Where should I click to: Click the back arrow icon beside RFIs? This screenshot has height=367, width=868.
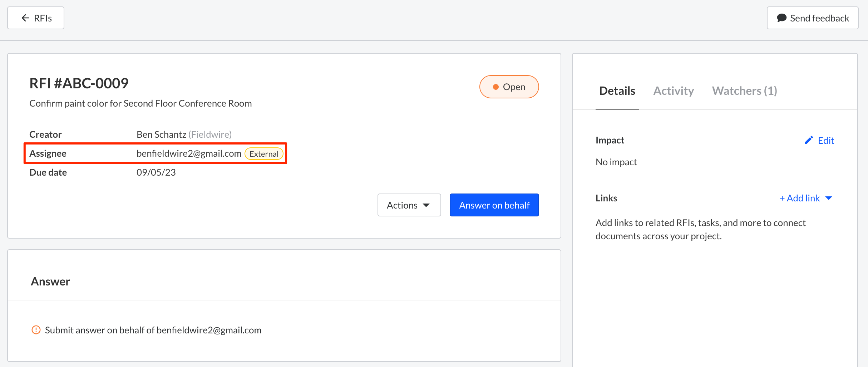[x=25, y=18]
